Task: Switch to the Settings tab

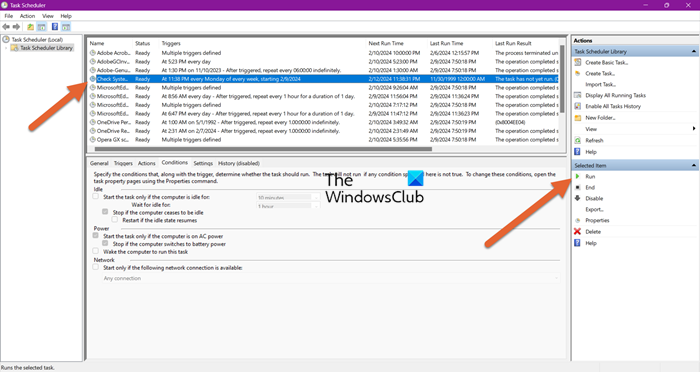Action: 203,163
